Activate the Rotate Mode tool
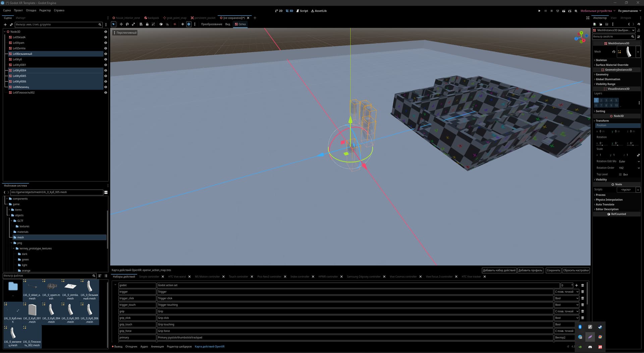The width and height of the screenshot is (644, 353). pyautogui.click(x=127, y=24)
